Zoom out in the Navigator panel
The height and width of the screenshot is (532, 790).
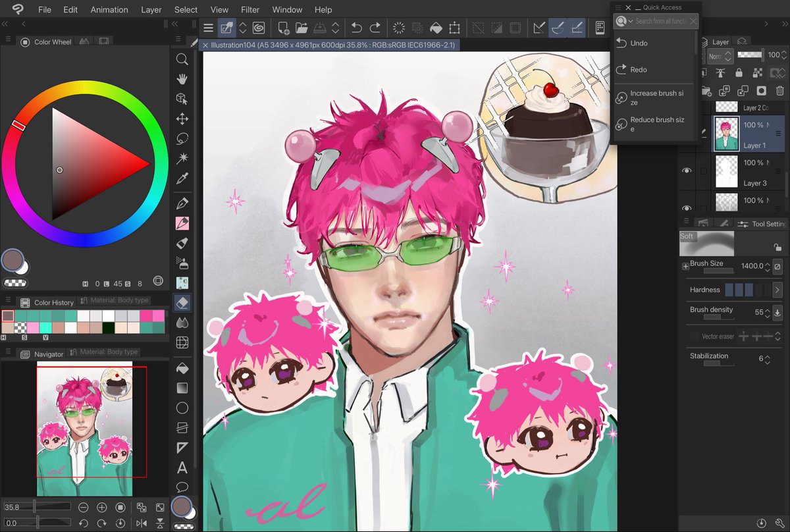click(84, 508)
